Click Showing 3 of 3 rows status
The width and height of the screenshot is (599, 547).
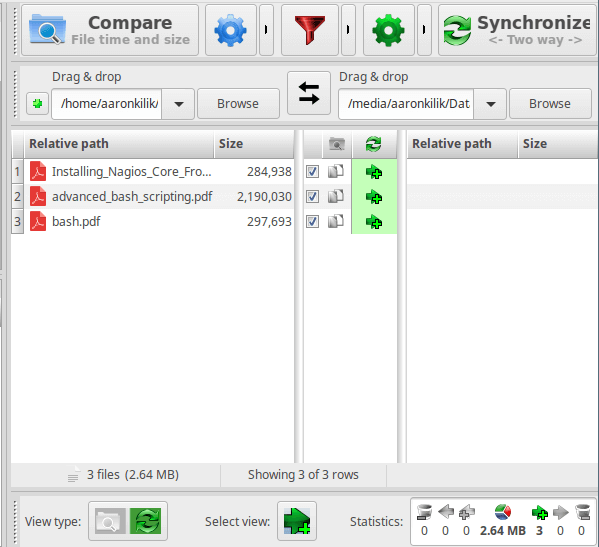point(303,475)
